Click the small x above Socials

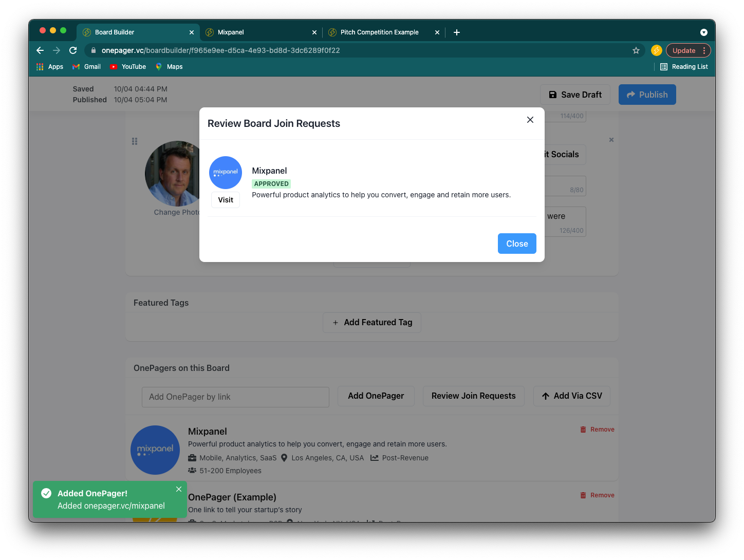tap(611, 140)
